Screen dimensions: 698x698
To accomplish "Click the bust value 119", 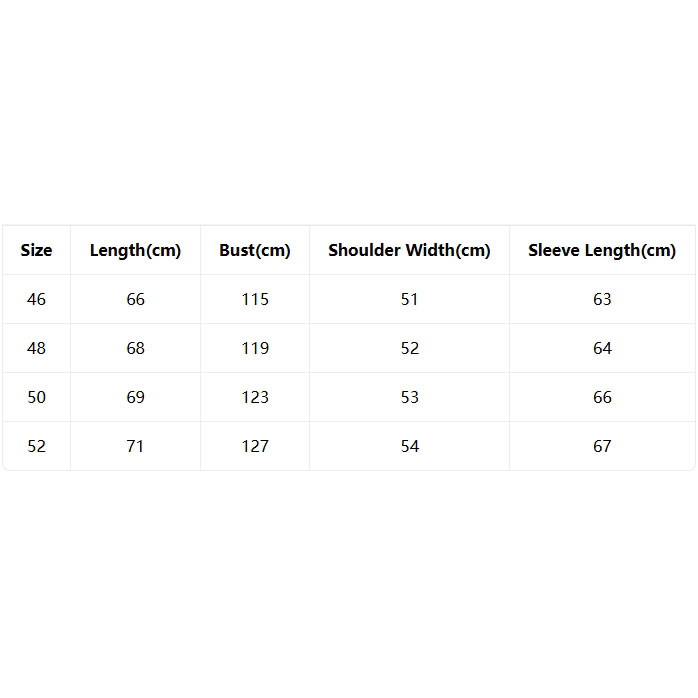I will click(255, 348).
